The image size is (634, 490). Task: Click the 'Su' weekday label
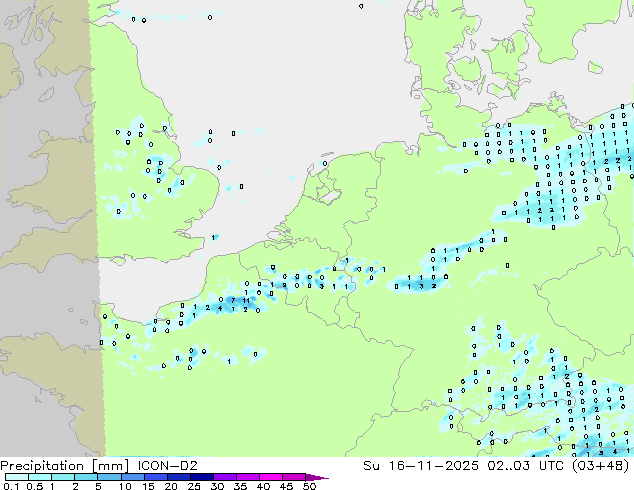[372, 466]
